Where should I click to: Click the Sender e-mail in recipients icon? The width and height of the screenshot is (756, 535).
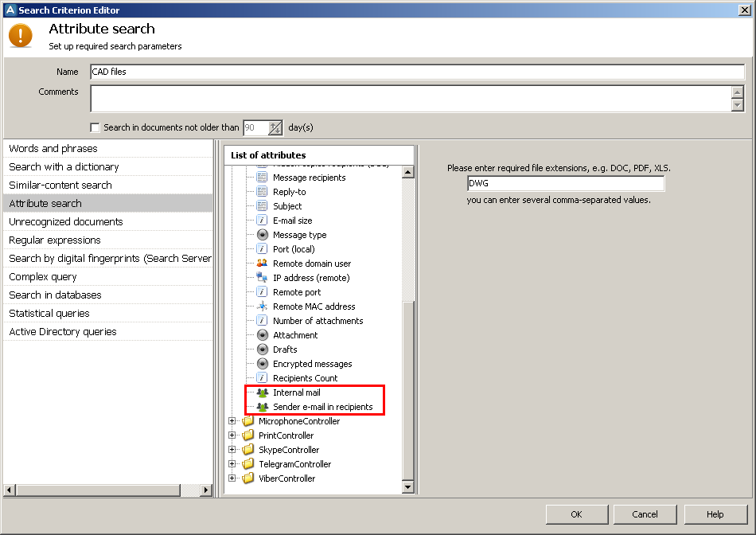[263, 407]
